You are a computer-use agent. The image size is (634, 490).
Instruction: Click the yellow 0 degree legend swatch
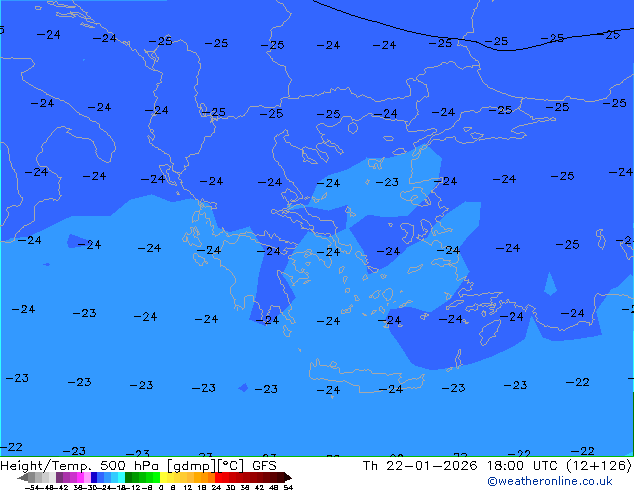(x=163, y=477)
